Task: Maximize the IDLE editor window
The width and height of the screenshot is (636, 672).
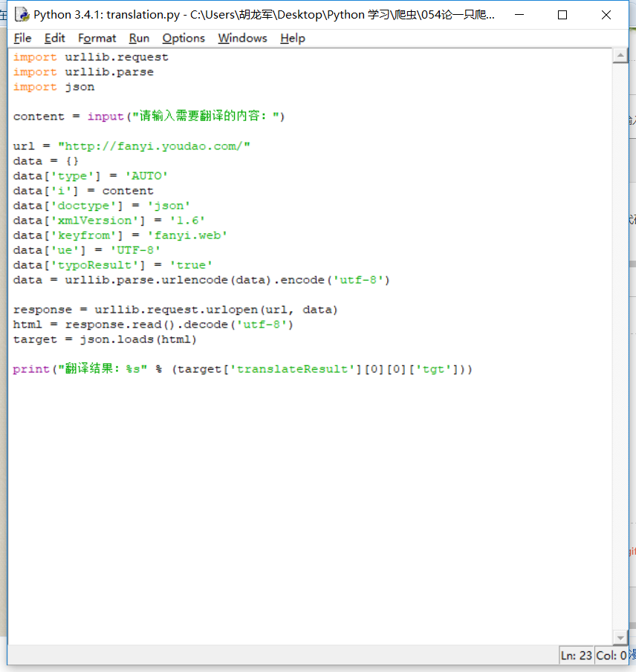Action: (562, 15)
